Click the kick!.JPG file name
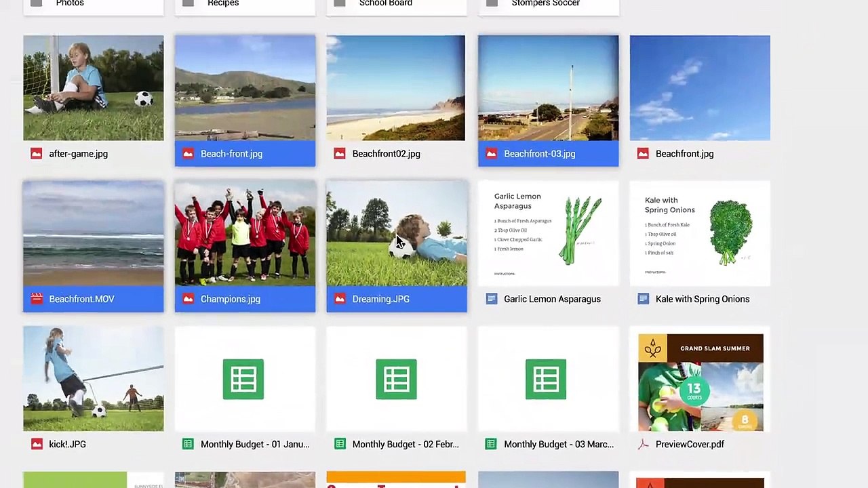868x488 pixels. click(x=67, y=444)
